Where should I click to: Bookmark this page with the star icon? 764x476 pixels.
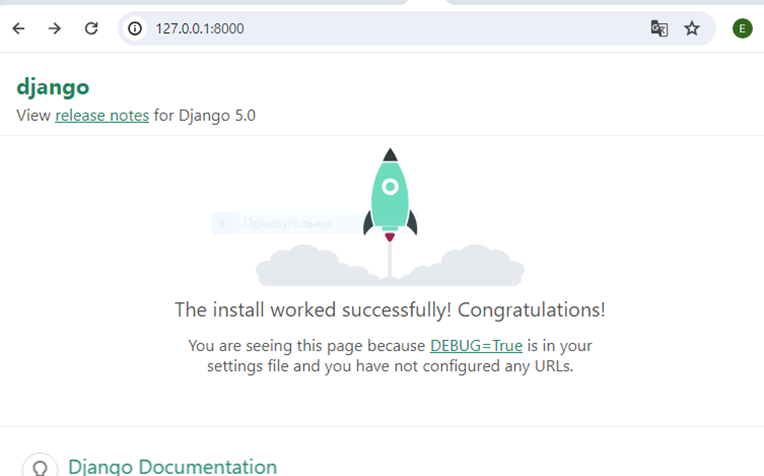pos(692,29)
